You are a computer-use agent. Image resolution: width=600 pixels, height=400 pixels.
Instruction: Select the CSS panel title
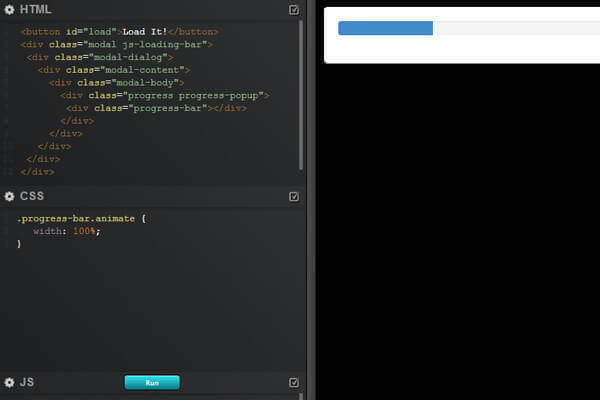pyautogui.click(x=31, y=196)
